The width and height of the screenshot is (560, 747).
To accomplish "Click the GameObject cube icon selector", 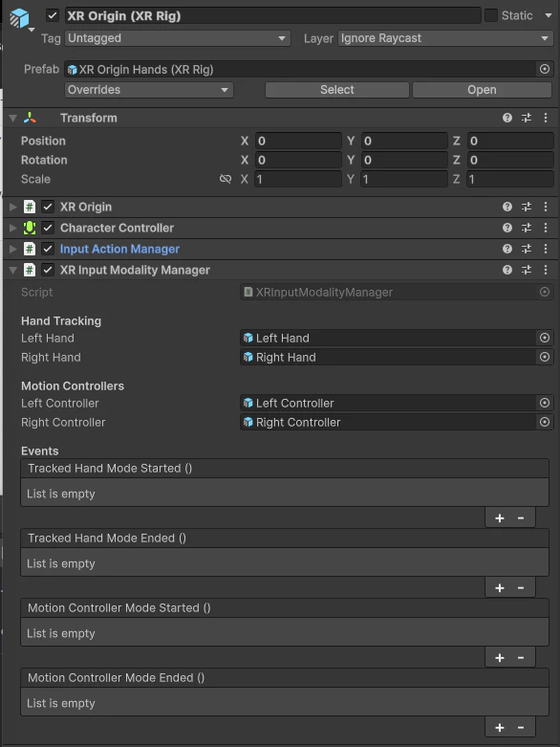I will pos(20,19).
